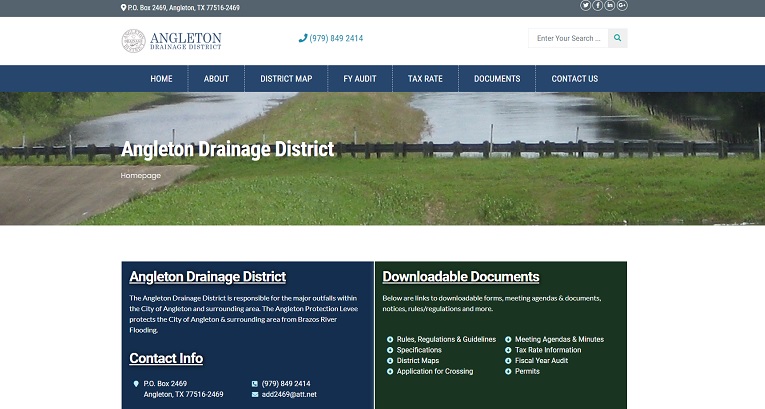The height and width of the screenshot is (409, 765).
Task: Open the District Map page
Action: point(286,79)
